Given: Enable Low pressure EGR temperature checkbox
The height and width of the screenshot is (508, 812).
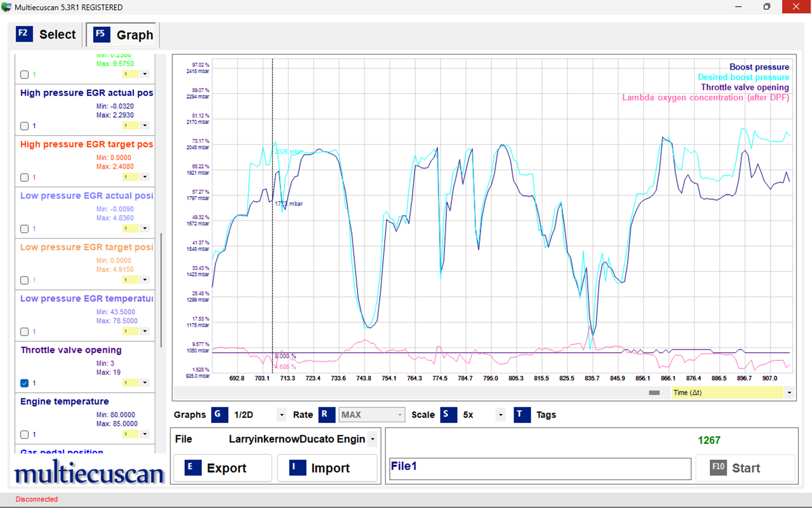Looking at the screenshot, I should click(x=24, y=332).
